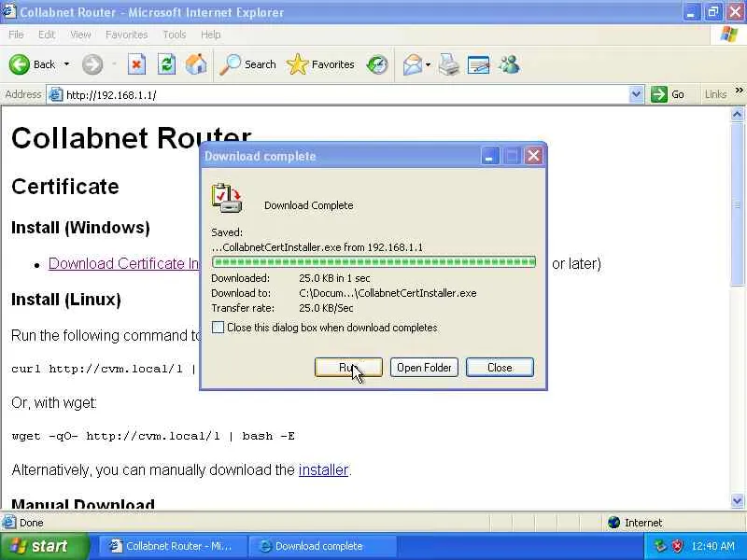
Task: Click the 12:40 AM system clock
Action: coord(712,546)
